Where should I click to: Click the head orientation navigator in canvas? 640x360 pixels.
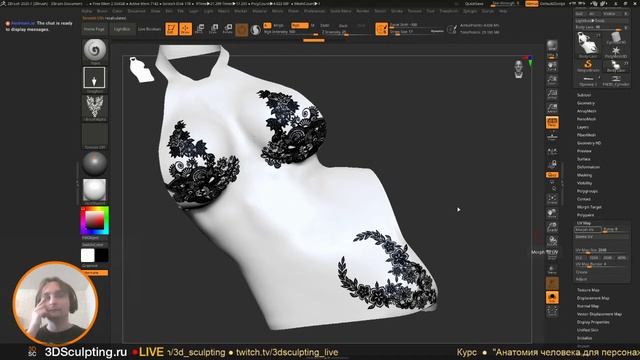[x=519, y=69]
